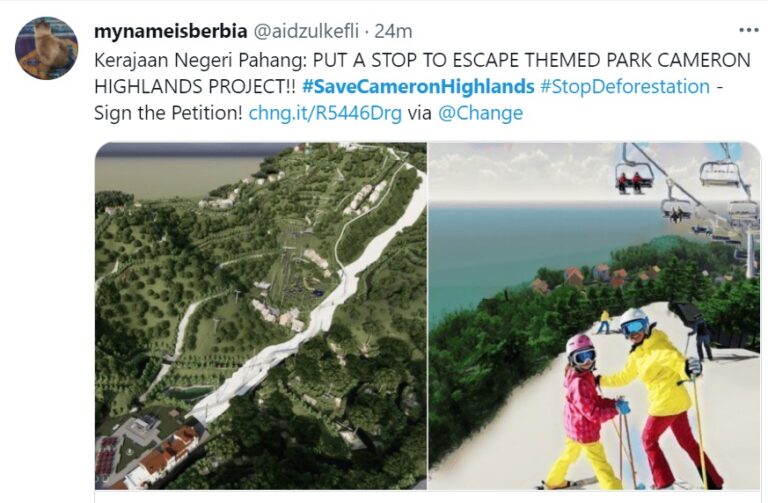Open the tweet via the 24m timestamp
The image size is (768, 503).
pyautogui.click(x=393, y=31)
